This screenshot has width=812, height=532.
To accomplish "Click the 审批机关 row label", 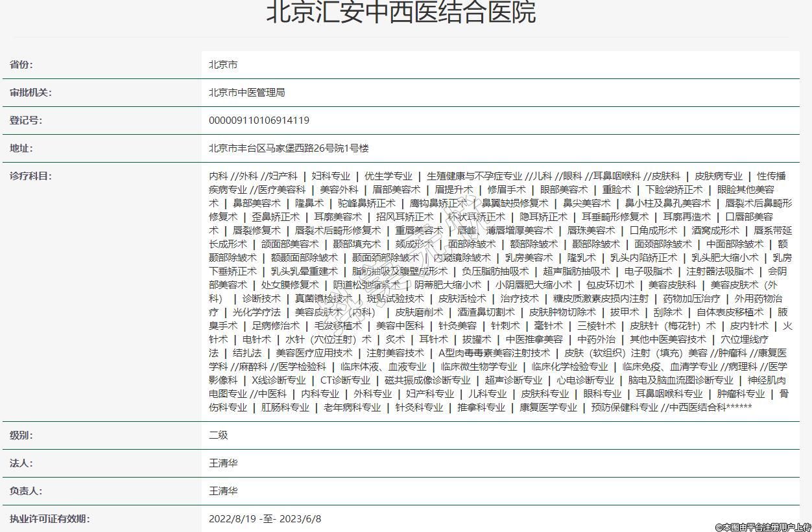I will tap(30, 93).
